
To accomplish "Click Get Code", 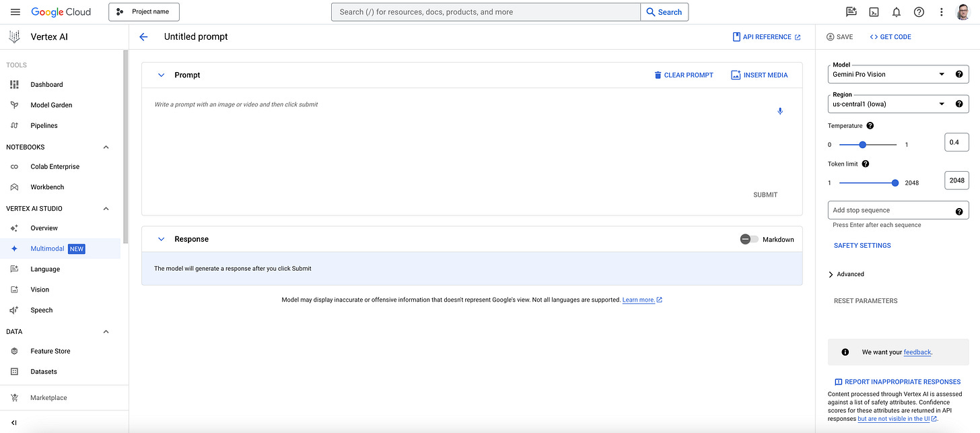I will pyautogui.click(x=890, y=37).
